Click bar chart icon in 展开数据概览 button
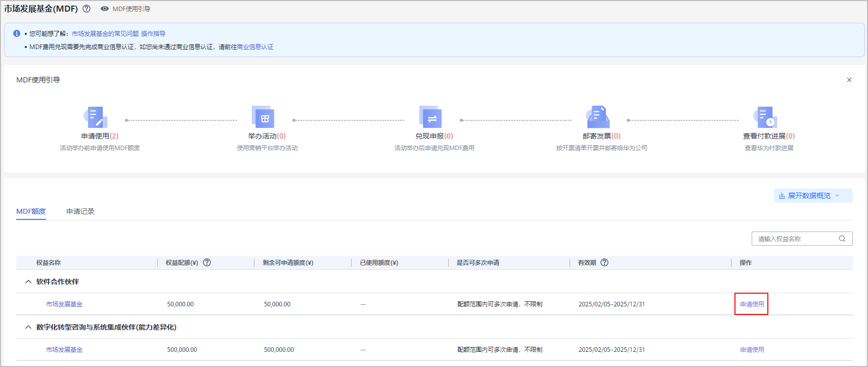 pos(782,196)
